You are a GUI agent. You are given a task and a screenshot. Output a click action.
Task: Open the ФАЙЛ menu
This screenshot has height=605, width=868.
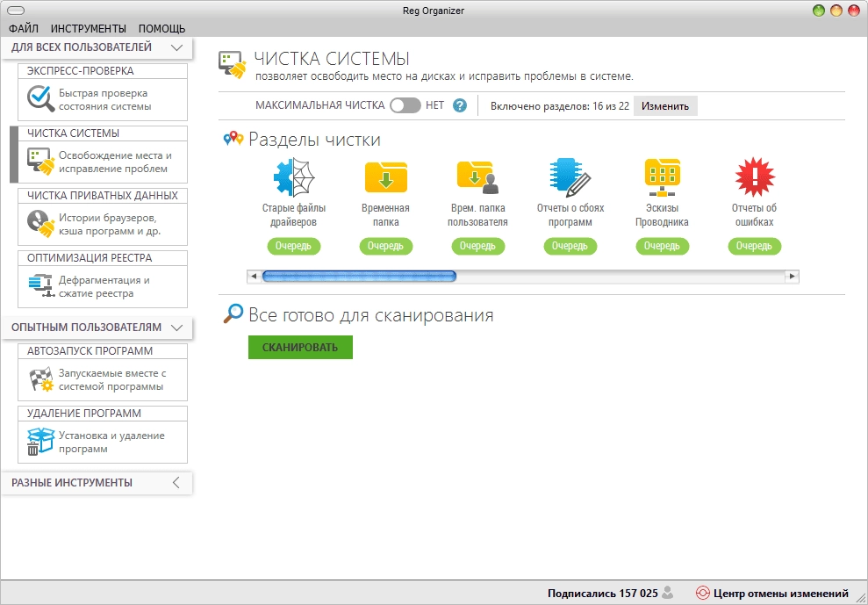pyautogui.click(x=24, y=28)
